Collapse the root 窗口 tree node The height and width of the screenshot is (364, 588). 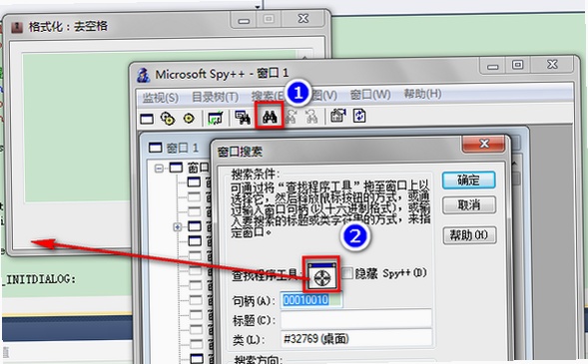coord(159,169)
